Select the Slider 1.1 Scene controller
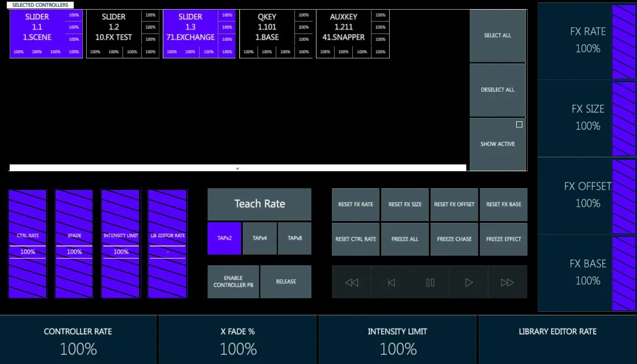Screen dimensions: 637x364 [47, 34]
